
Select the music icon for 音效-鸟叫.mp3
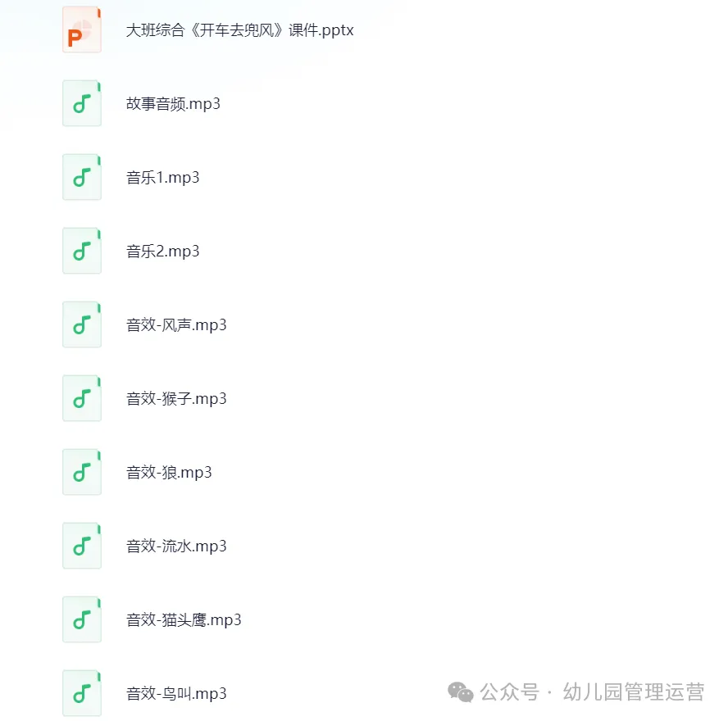pyautogui.click(x=82, y=694)
